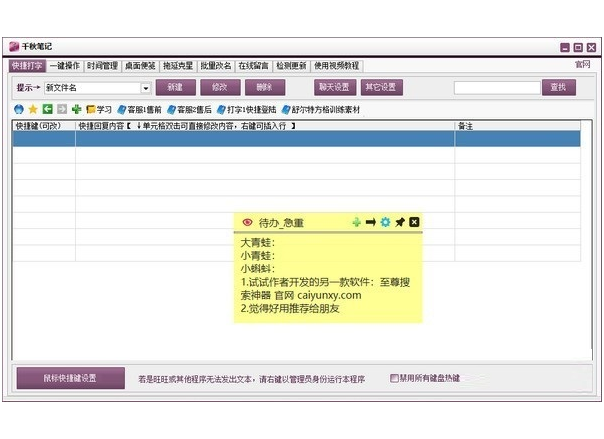Screen dimensions: 604x439
Task: Enable 禁用所有键盘热键 checkbox
Action: [x=394, y=378]
